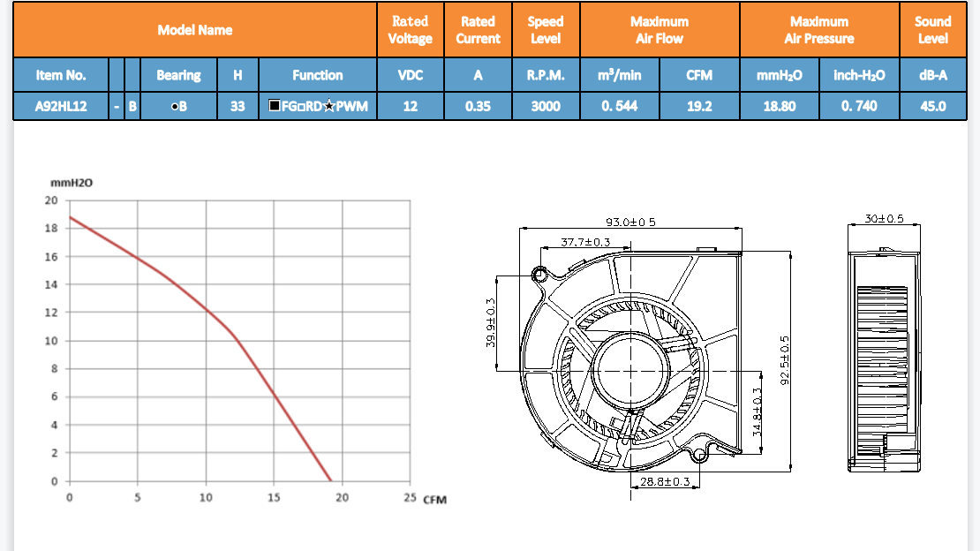The width and height of the screenshot is (980, 551).
Task: Toggle the empty square checkbox before RD
Action: click(300, 107)
